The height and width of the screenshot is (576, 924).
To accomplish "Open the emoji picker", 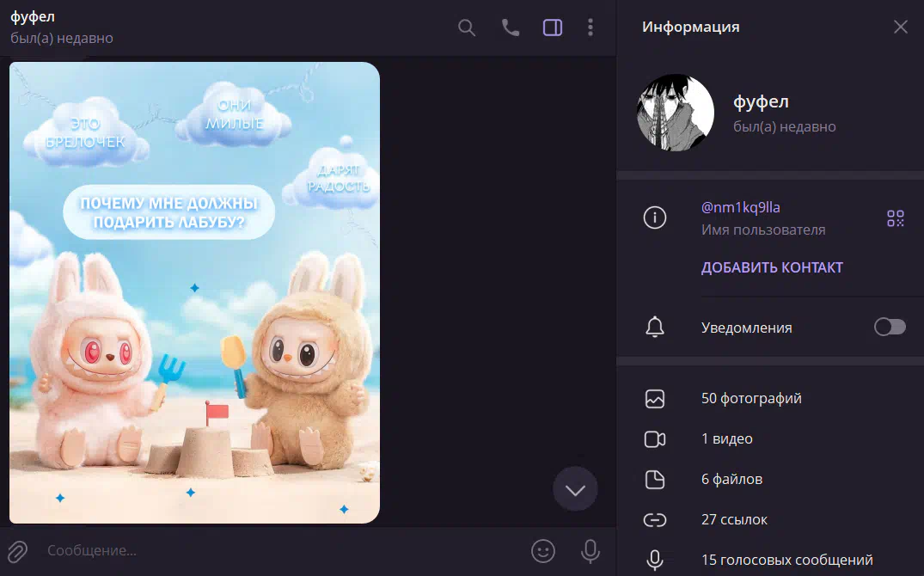I will pos(542,551).
